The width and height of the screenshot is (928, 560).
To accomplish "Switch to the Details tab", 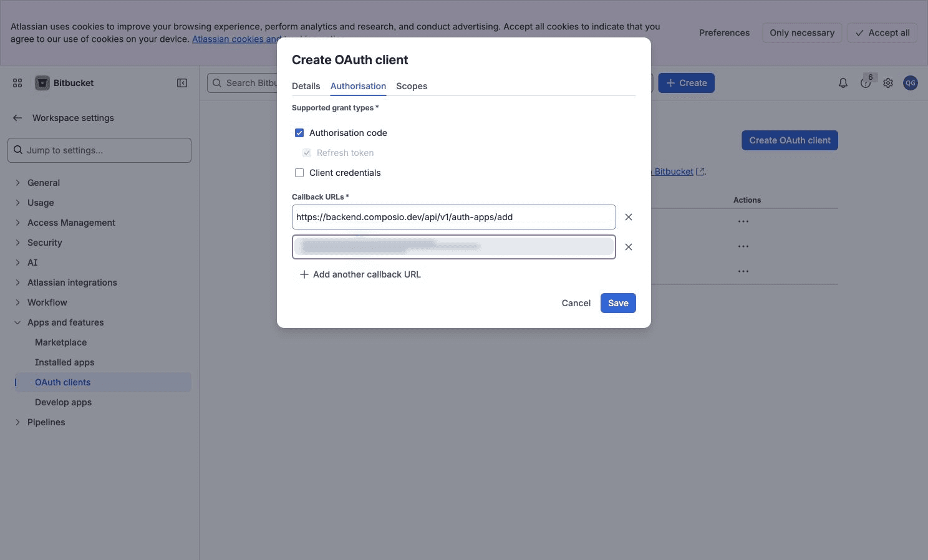I will [x=306, y=86].
